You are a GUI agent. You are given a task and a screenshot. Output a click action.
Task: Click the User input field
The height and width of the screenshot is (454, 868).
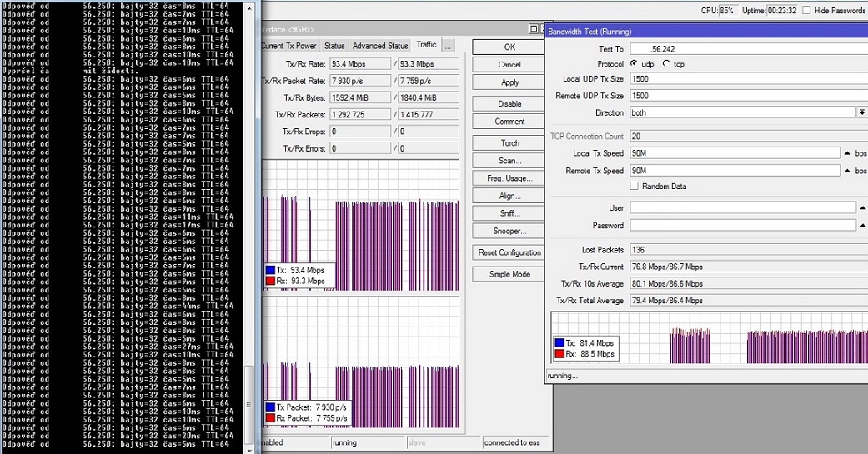[743, 208]
